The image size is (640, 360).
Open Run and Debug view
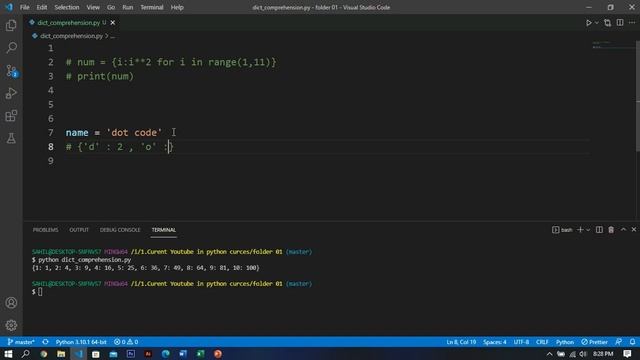pyautogui.click(x=11, y=93)
